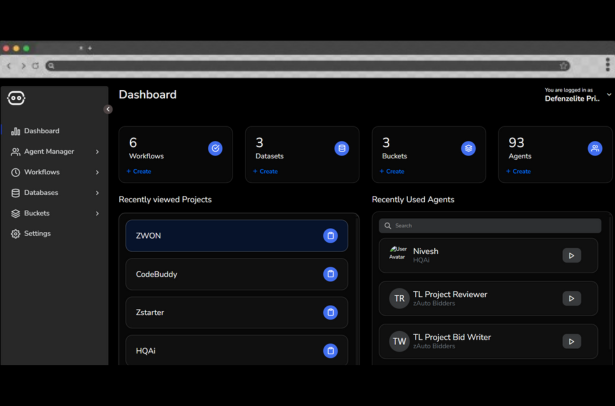The height and width of the screenshot is (406, 615).
Task: Reload the page with the refresh icon
Action: pyautogui.click(x=35, y=66)
